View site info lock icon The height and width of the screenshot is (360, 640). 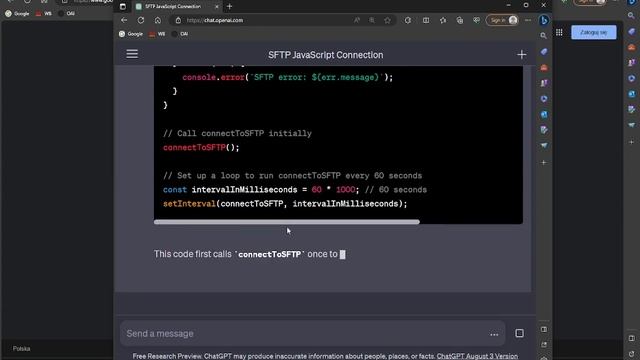click(x=178, y=20)
